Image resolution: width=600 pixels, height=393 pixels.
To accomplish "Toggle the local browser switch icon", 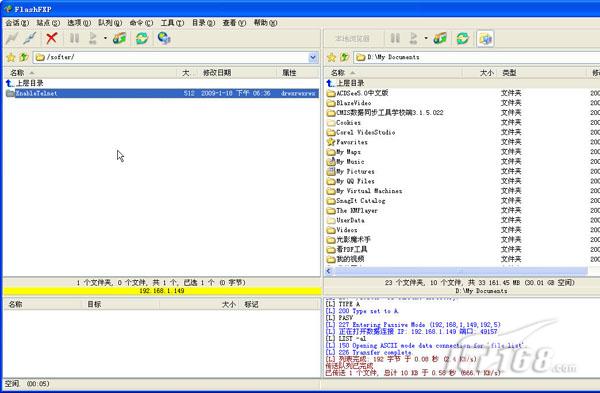I will tap(485, 39).
